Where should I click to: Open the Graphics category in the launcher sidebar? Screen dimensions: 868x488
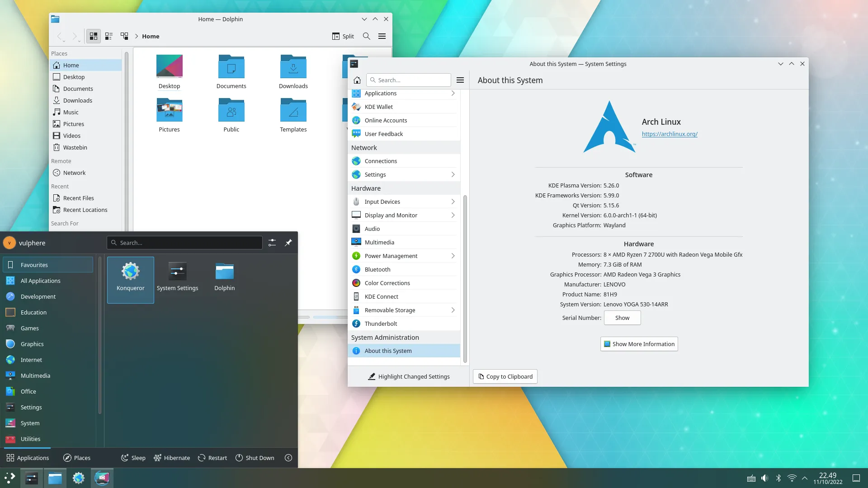click(x=32, y=344)
